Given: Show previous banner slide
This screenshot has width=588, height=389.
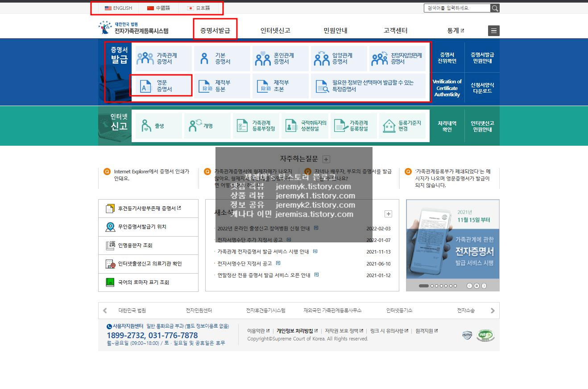Looking at the screenshot, I should click(469, 286).
